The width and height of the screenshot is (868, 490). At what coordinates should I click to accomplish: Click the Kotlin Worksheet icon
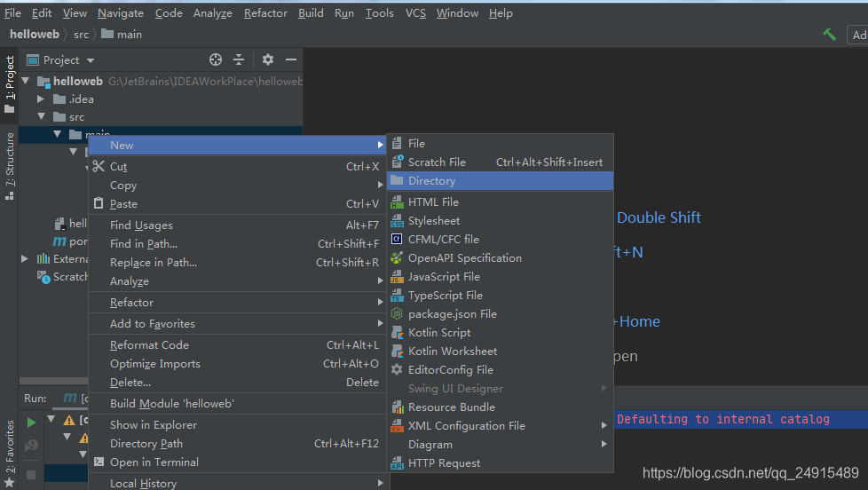point(397,352)
